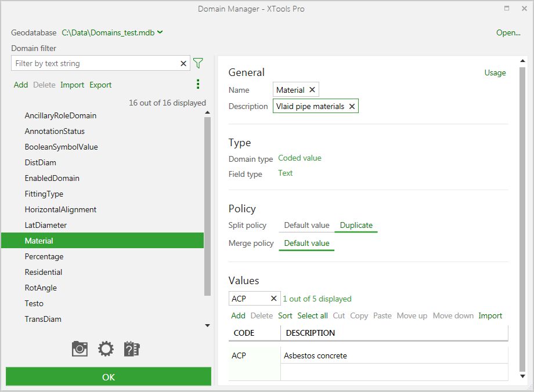This screenshot has width=534, height=392.
Task: Click the CODE column header
Action: (254, 333)
